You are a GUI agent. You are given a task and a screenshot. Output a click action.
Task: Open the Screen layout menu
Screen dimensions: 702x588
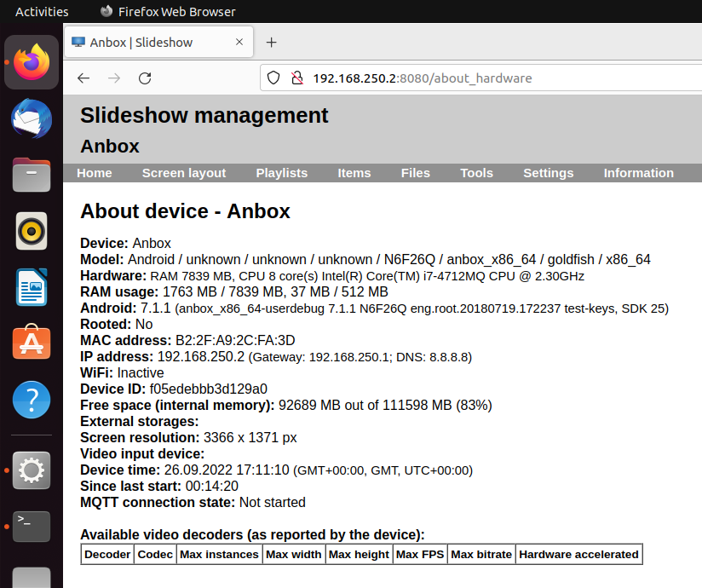tap(184, 173)
